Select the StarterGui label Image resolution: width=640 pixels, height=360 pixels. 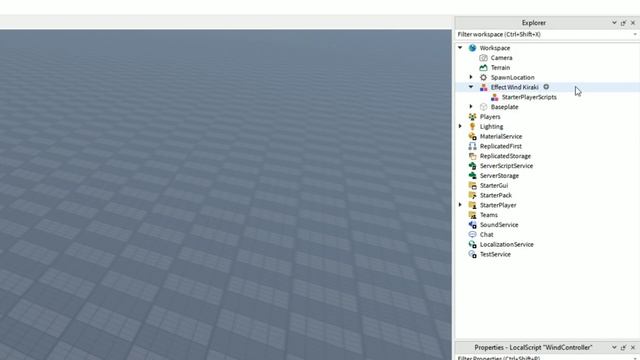(x=494, y=185)
